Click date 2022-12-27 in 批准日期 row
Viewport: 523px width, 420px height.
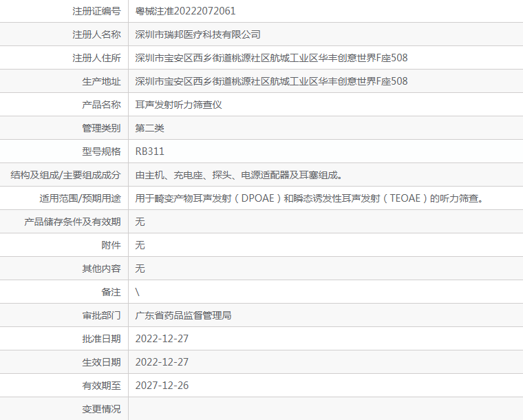coord(162,339)
